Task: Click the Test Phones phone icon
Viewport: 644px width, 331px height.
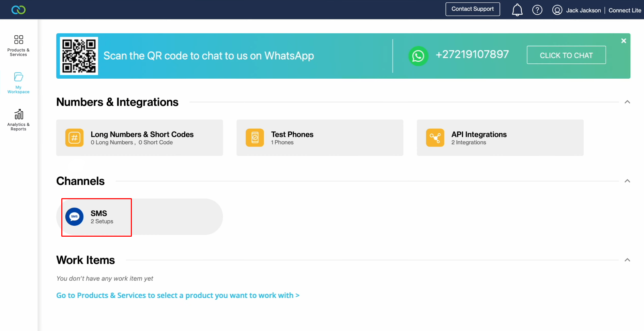Action: (x=255, y=138)
